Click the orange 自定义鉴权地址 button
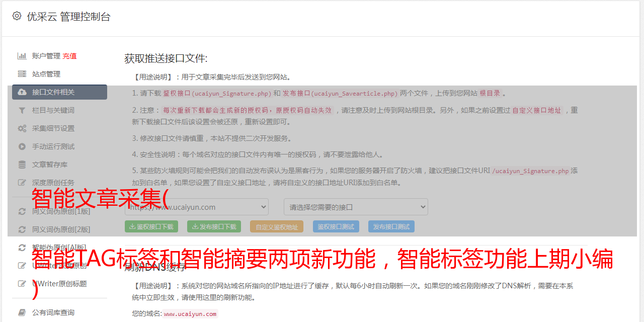The height and width of the screenshot is (322, 644). click(277, 226)
